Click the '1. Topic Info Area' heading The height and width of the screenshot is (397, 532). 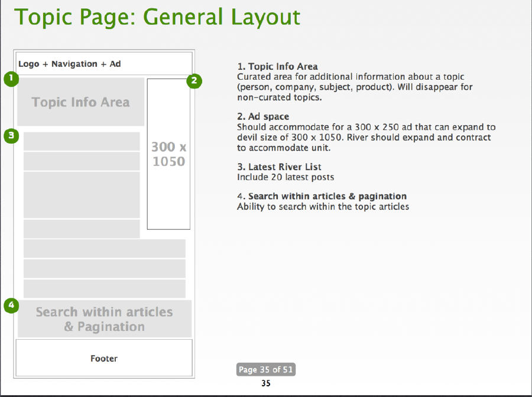(277, 67)
